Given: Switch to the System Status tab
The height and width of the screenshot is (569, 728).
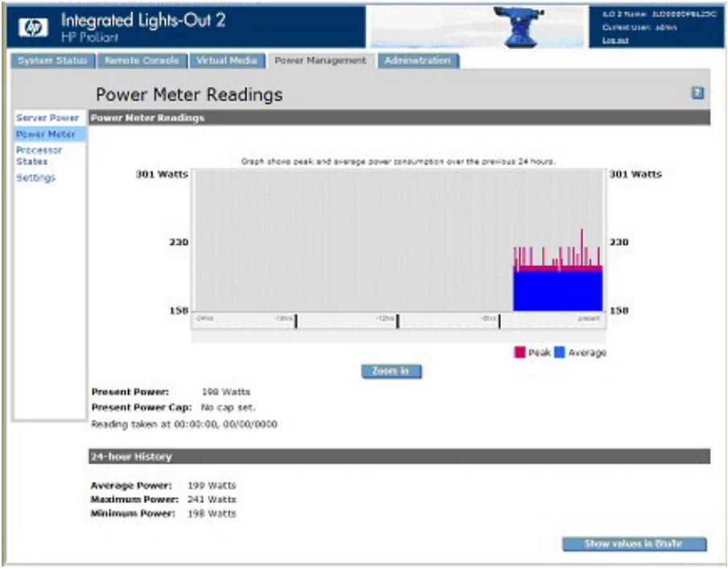Looking at the screenshot, I should [x=52, y=60].
